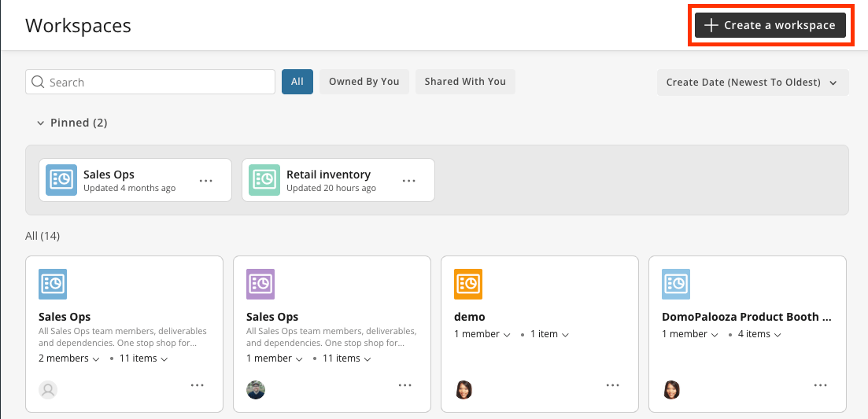This screenshot has height=419, width=868.
Task: Select the All filter tab
Action: [297, 82]
